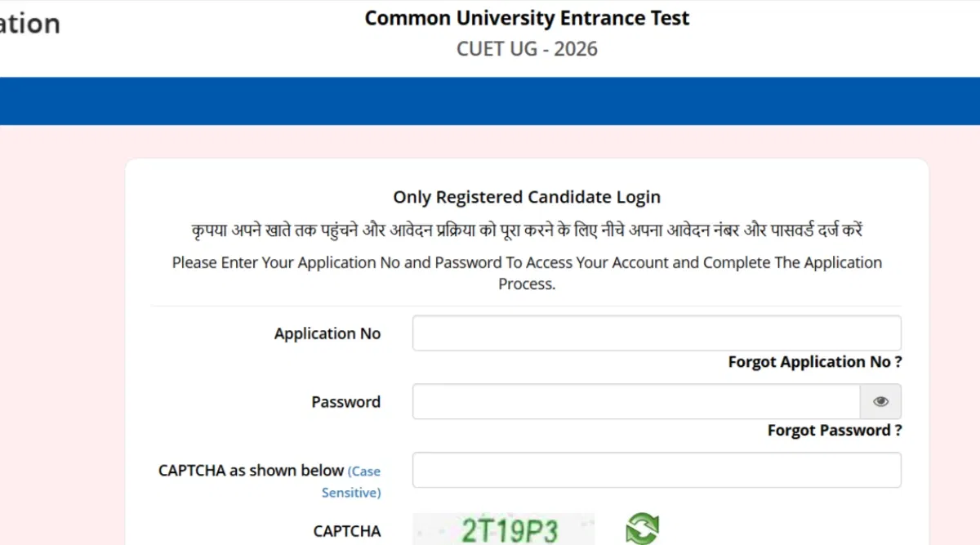
Task: Click the Common University Entrance Test title
Action: click(x=527, y=18)
